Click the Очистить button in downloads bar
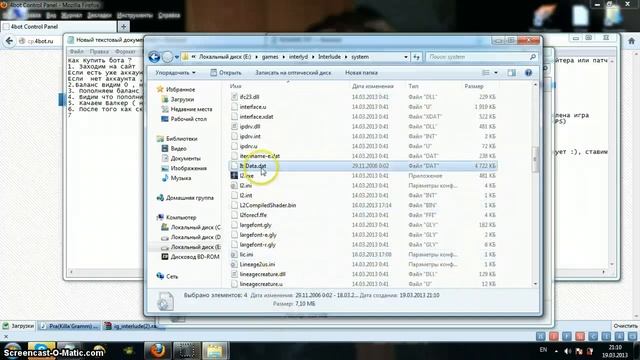This screenshot has height=360, width=640. coord(625,326)
